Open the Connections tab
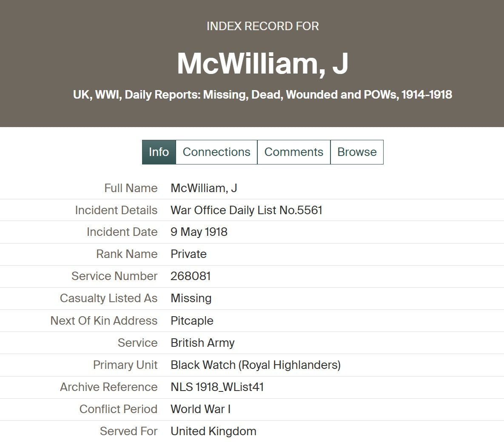 click(x=216, y=152)
